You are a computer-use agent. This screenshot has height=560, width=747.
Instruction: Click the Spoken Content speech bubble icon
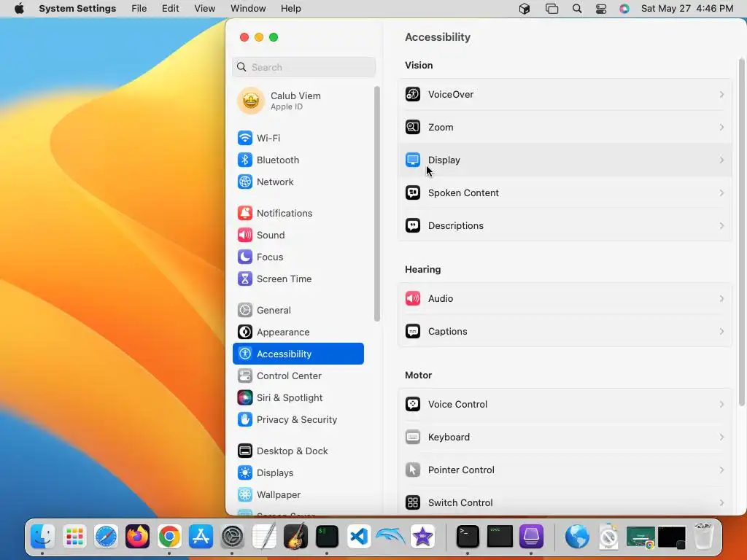click(x=413, y=192)
